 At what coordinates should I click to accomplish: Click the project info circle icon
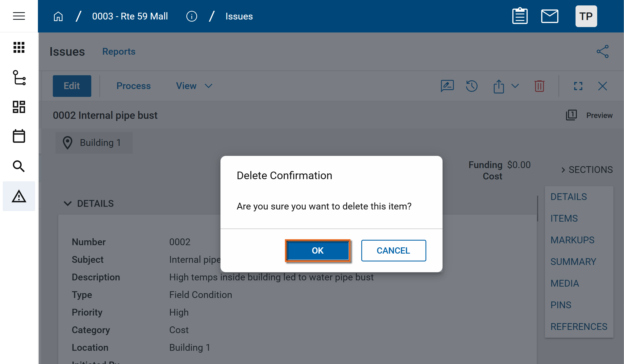pos(191,16)
